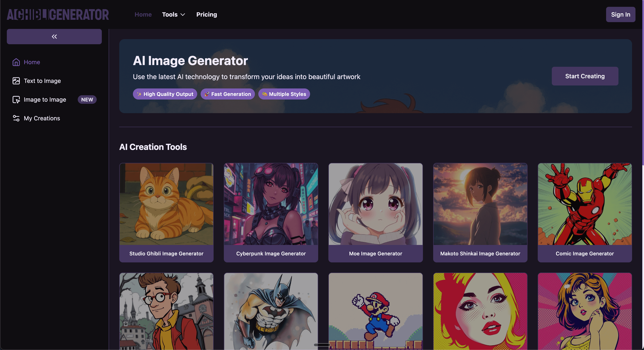This screenshot has height=350, width=644.
Task: Click the Text to Image sidebar icon
Action: pos(16,81)
